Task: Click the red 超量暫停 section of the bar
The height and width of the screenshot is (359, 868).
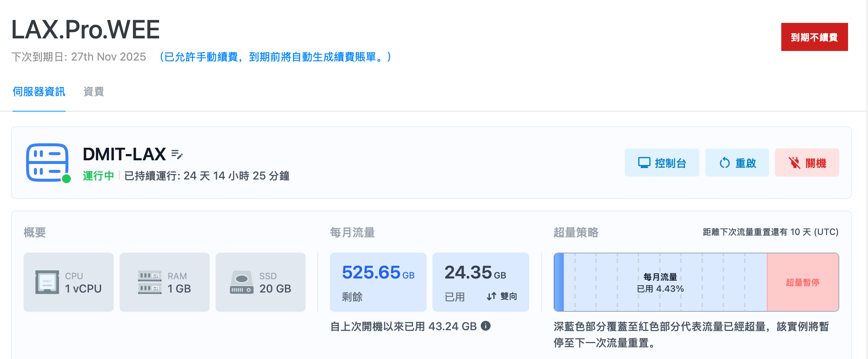Action: pos(803,283)
